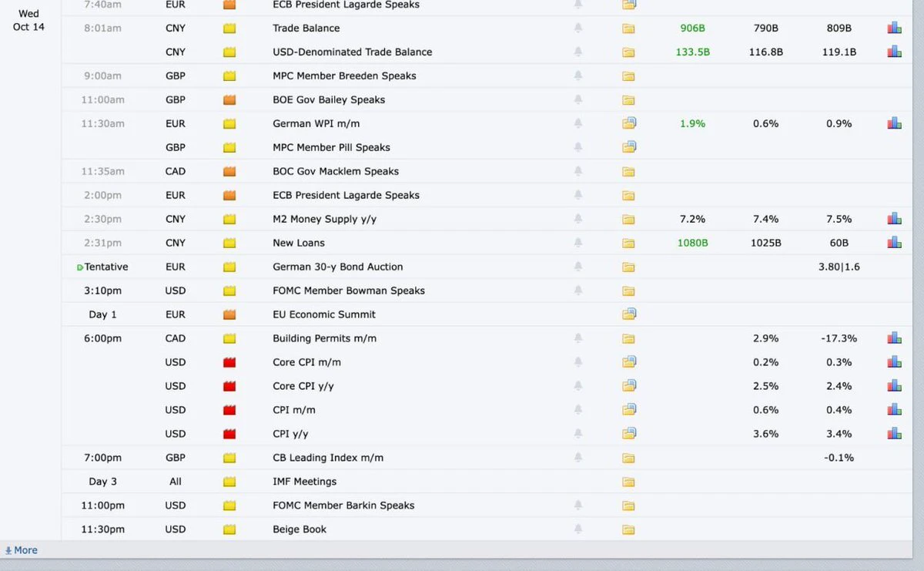Click the 133.5B actual value
Viewport: 924px width, 571px height.
(693, 52)
